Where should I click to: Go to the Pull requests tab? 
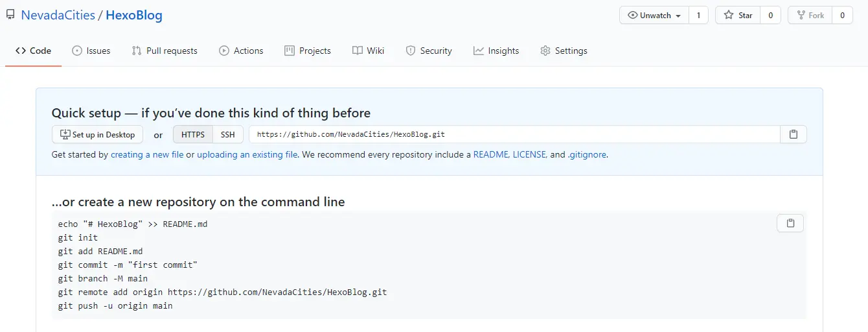165,51
